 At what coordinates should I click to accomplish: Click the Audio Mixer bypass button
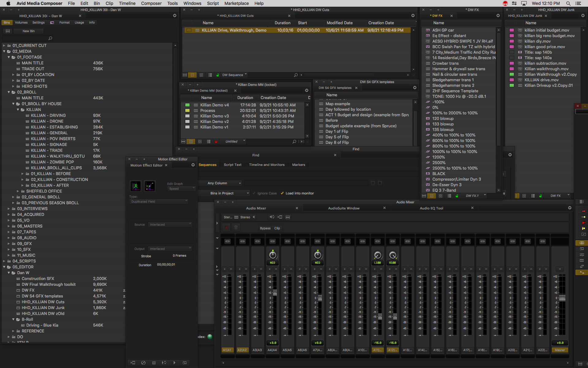[x=264, y=228]
